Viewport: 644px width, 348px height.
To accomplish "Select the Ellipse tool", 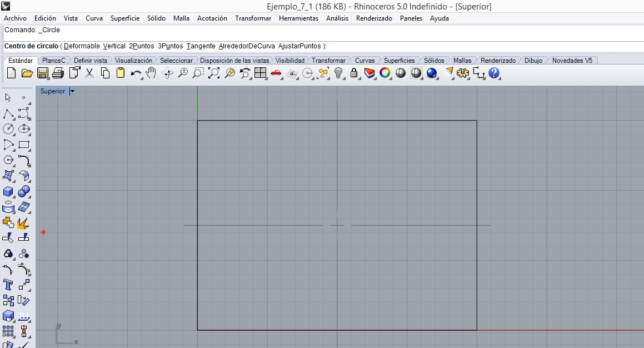I will pyautogui.click(x=24, y=128).
